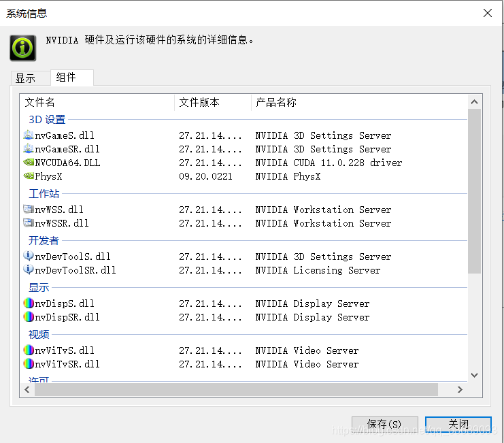Click the PhysX version 09.20.0221
Screen dimensions: 504x443
[x=205, y=176]
